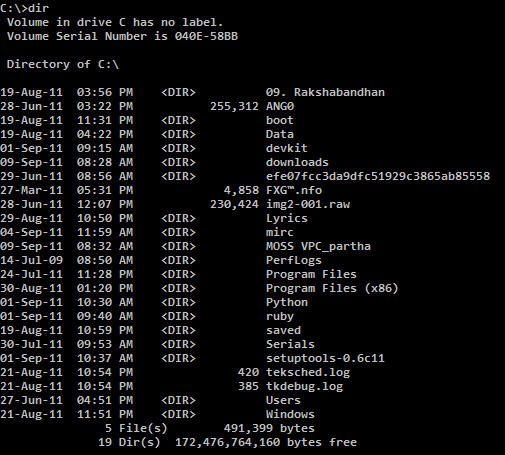This screenshot has width=505, height=455.
Task: Click the 'dir' command text
Action: [39, 8]
